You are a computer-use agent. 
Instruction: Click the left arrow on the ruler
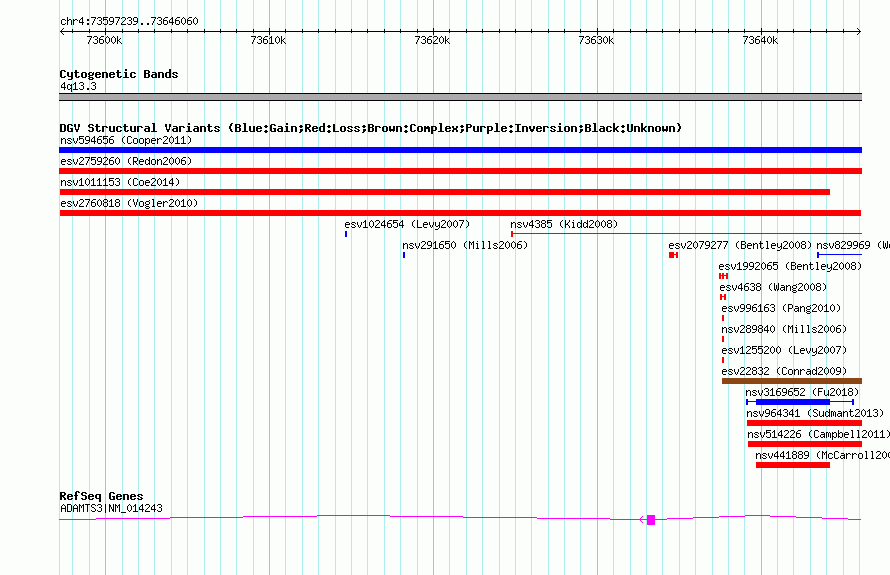62,32
